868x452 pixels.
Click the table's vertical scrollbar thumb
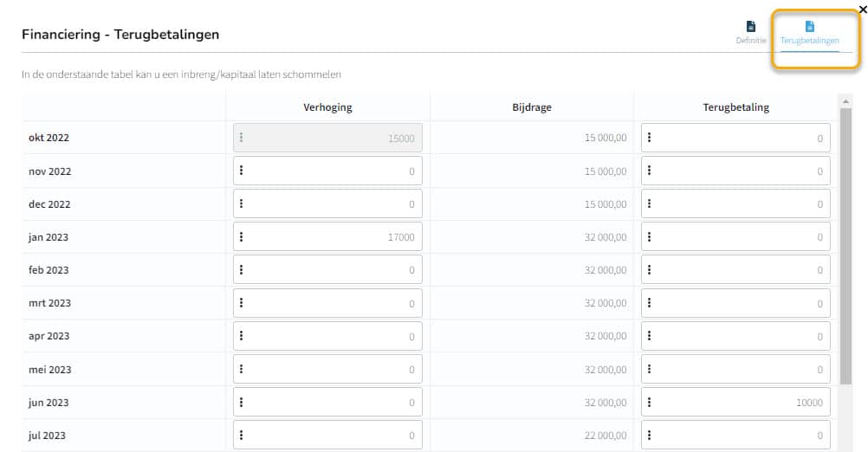point(845,246)
